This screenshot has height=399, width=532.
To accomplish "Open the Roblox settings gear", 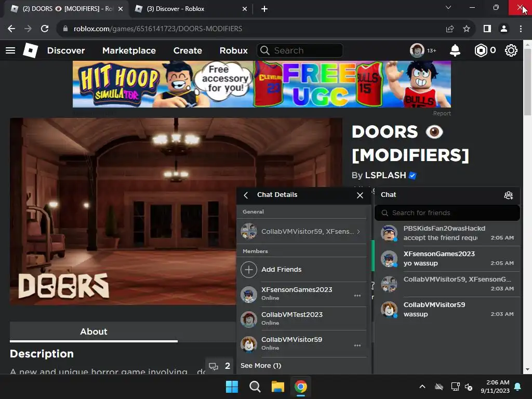I will tap(511, 50).
